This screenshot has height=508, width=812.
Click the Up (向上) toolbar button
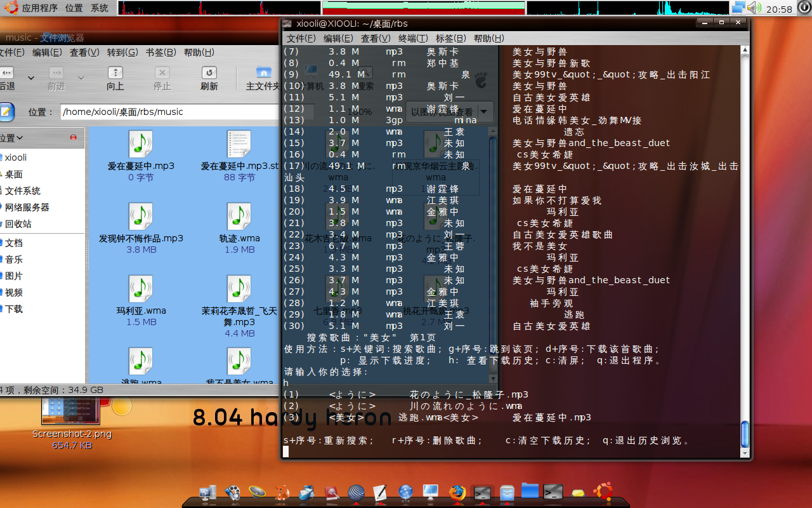point(115,79)
